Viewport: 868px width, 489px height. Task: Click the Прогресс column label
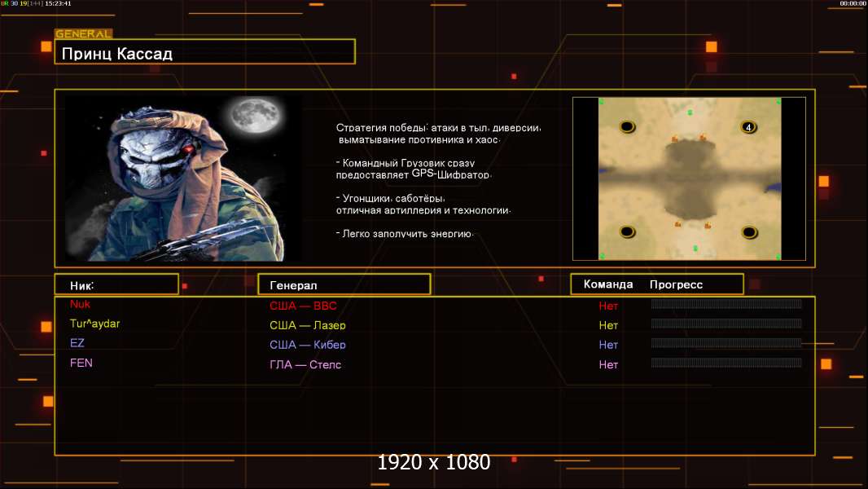[x=676, y=284]
